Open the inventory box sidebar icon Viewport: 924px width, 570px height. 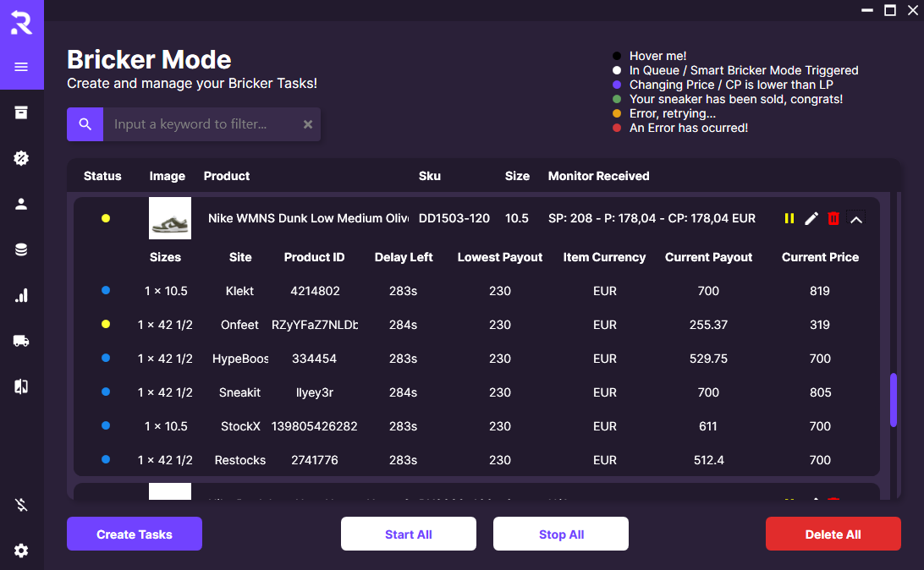[21, 112]
